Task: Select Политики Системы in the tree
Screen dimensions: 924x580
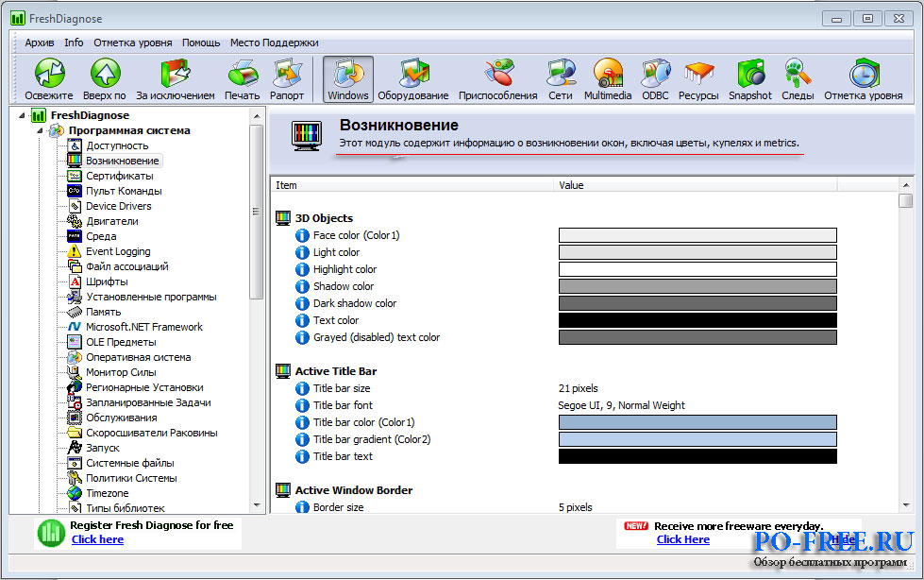Action: pyautogui.click(x=131, y=478)
